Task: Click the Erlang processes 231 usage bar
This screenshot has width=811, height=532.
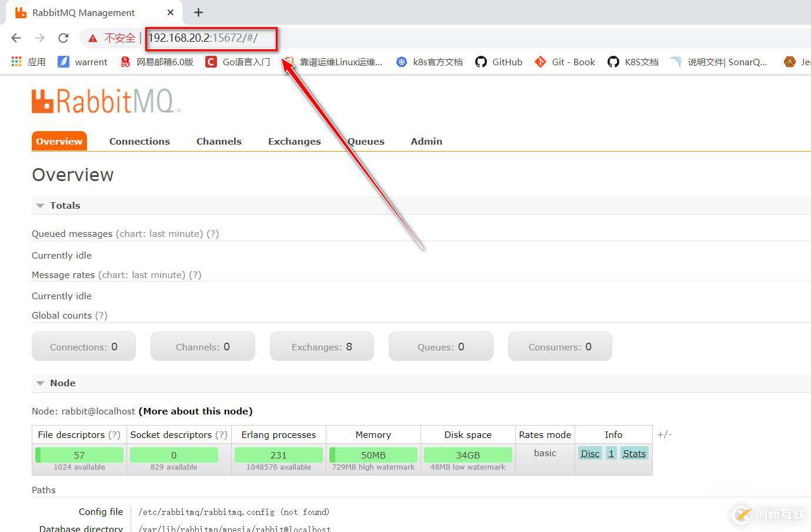Action: pos(279,455)
